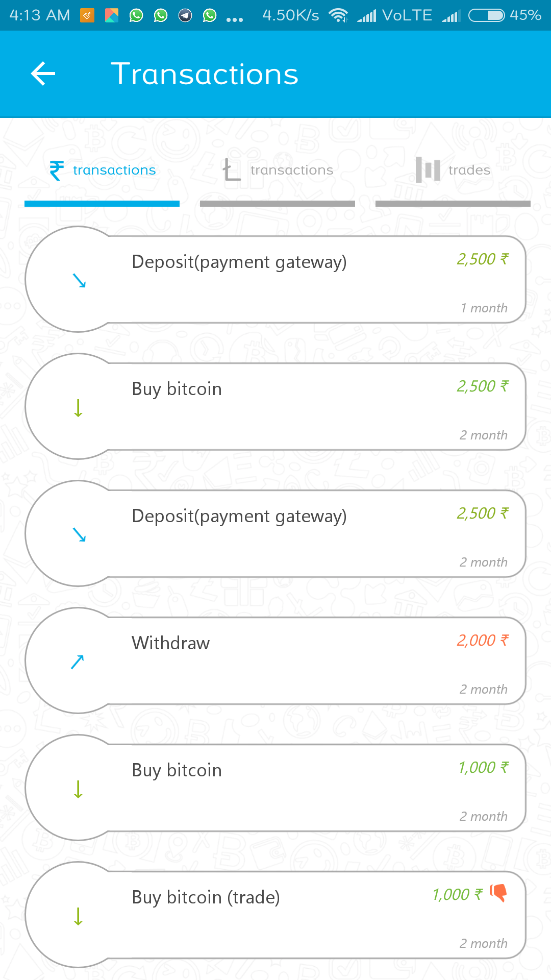Tap the 2,000 ₹ withdraw amount
The width and height of the screenshot is (551, 980).
click(483, 640)
